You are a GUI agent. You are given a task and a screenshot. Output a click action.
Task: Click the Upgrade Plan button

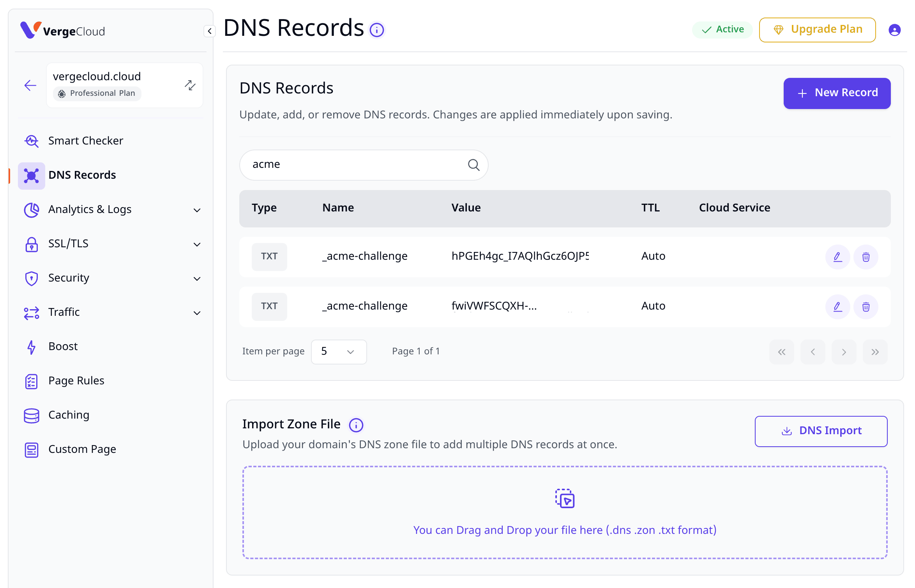817,30
